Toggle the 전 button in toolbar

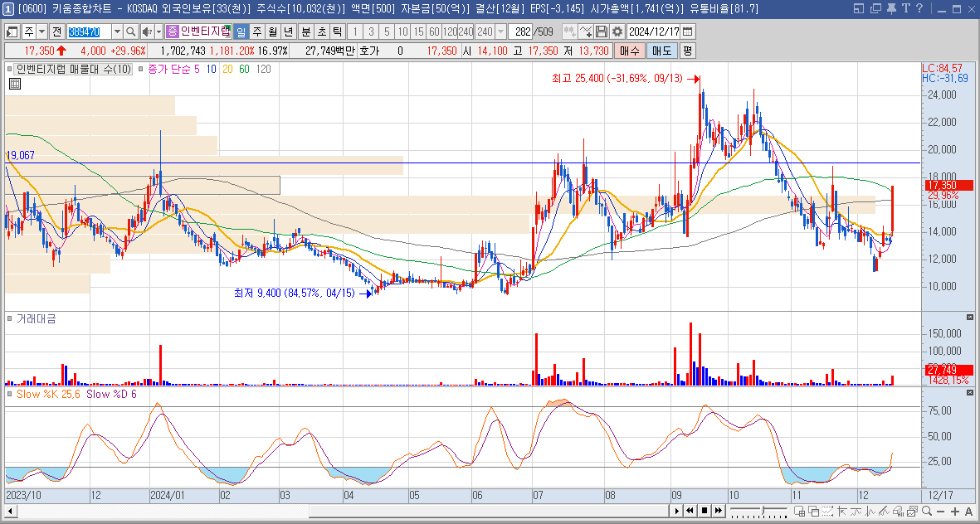click(x=57, y=32)
